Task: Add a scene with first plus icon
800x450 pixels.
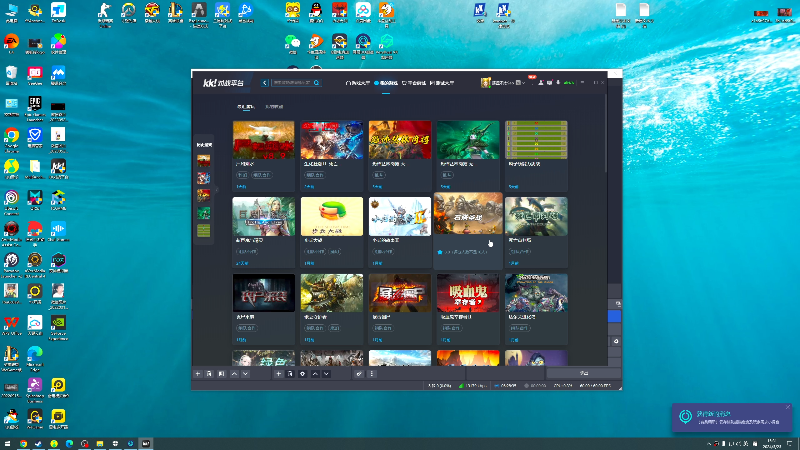Action: point(198,374)
